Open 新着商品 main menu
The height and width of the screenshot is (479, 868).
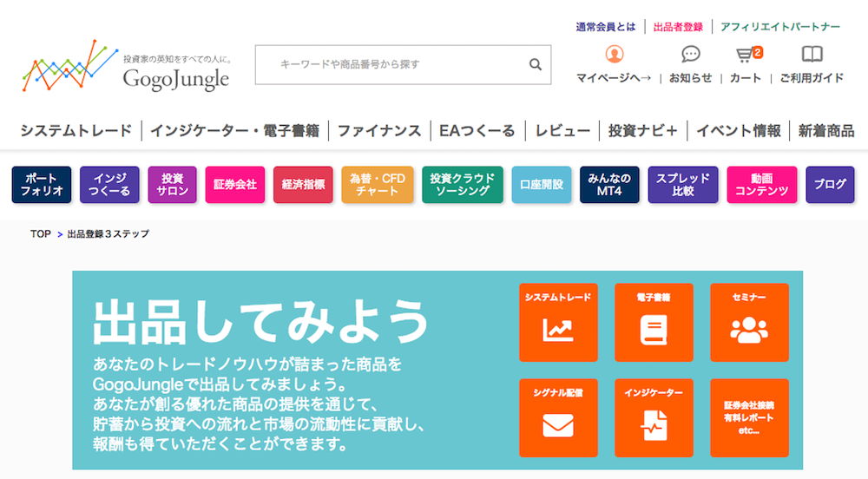pyautogui.click(x=826, y=131)
